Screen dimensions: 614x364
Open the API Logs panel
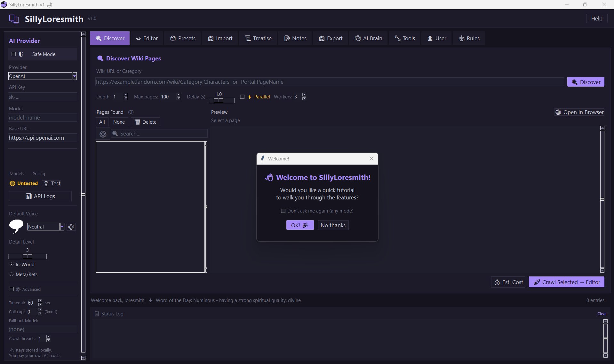40,196
